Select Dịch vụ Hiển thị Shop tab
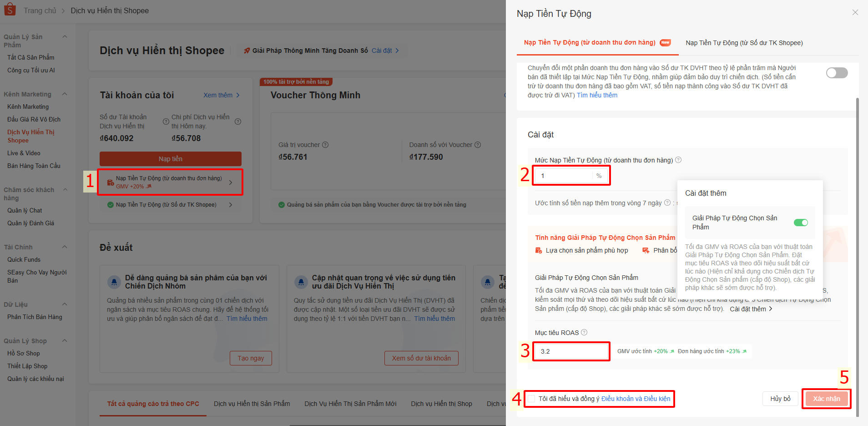Image resolution: width=868 pixels, height=426 pixels. [x=441, y=404]
